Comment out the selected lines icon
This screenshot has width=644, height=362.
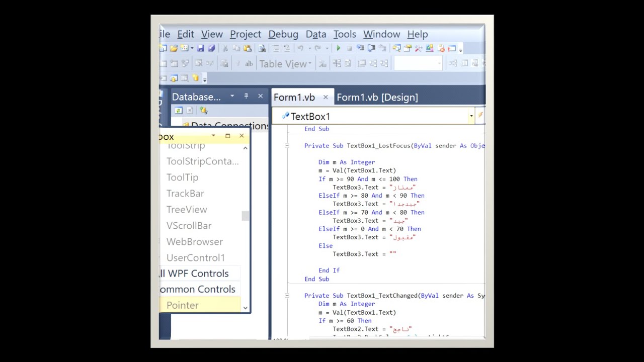click(x=276, y=48)
